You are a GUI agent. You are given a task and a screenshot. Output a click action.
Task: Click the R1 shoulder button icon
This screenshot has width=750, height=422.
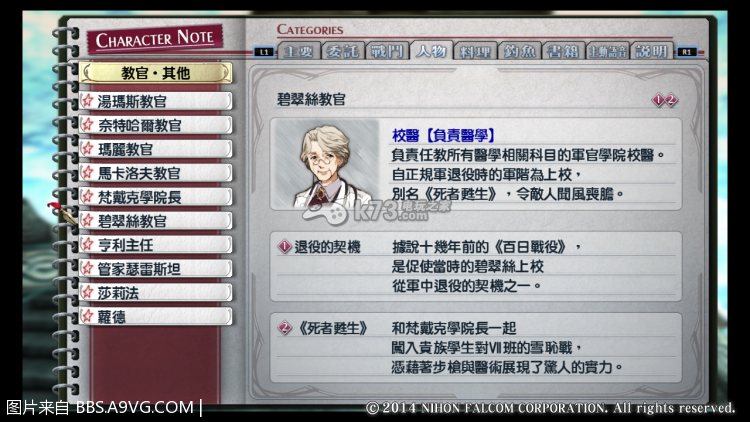[687, 52]
